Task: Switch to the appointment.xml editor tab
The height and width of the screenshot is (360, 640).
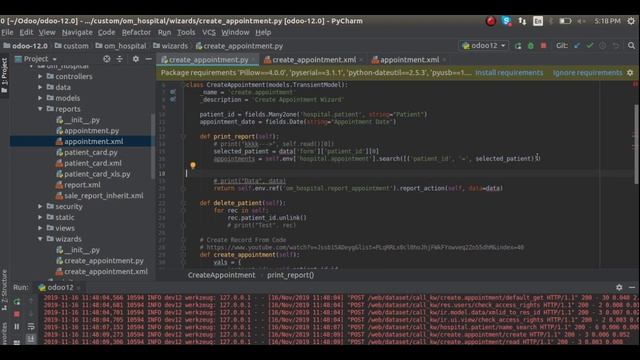Action: [x=409, y=60]
